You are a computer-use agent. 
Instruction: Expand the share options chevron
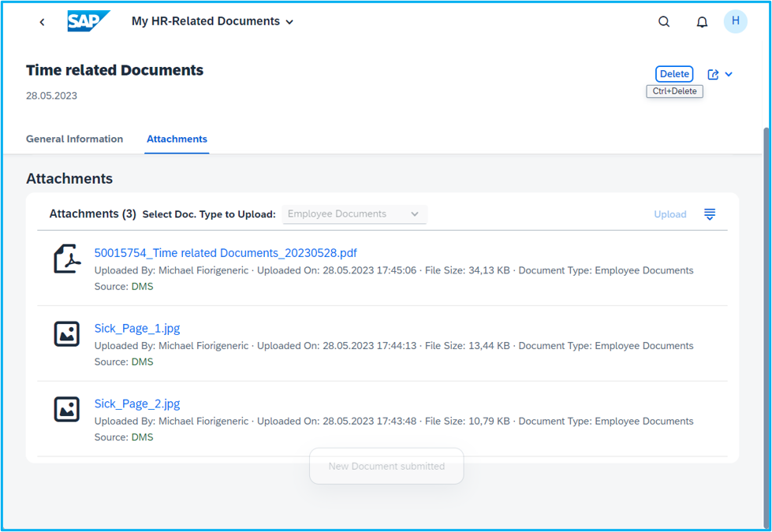[729, 74]
